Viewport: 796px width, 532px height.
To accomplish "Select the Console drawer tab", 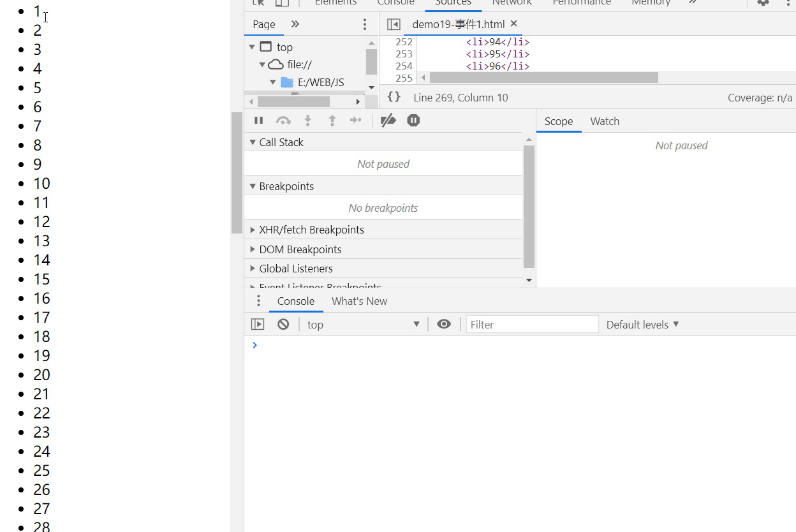I will pos(296,301).
